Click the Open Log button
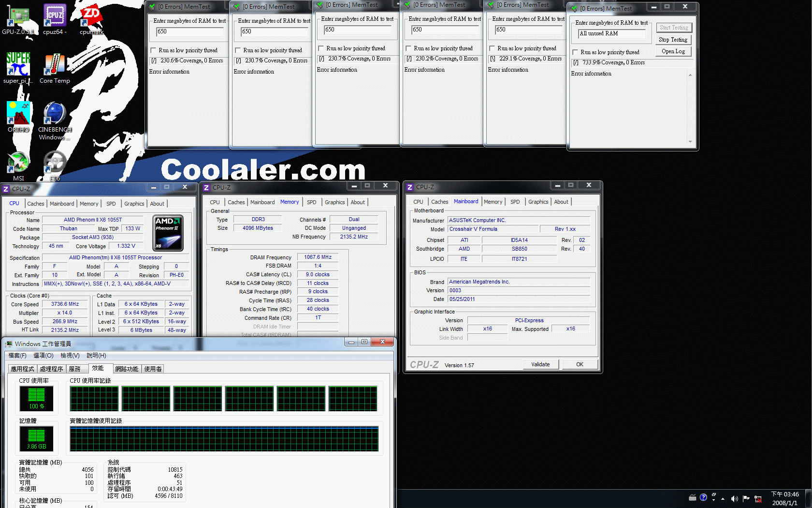 pyautogui.click(x=673, y=51)
